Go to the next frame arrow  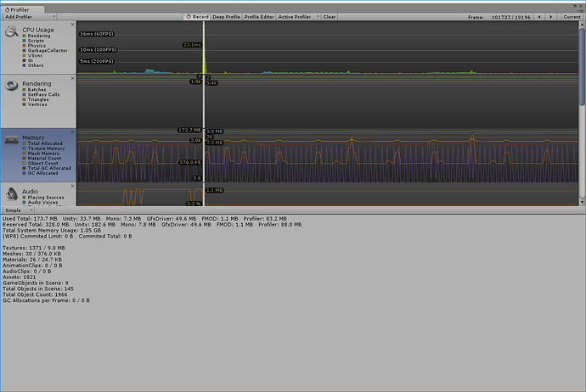tap(550, 17)
